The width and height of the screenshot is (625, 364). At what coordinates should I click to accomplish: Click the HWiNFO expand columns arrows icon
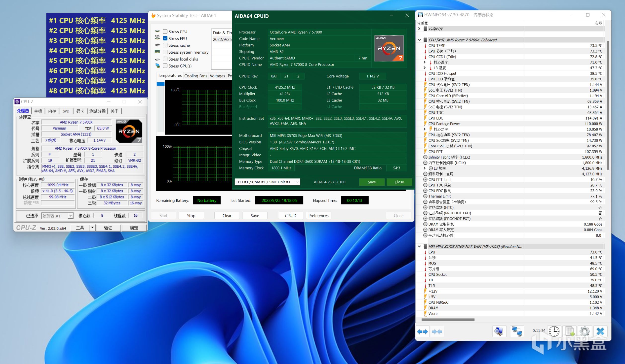click(422, 331)
